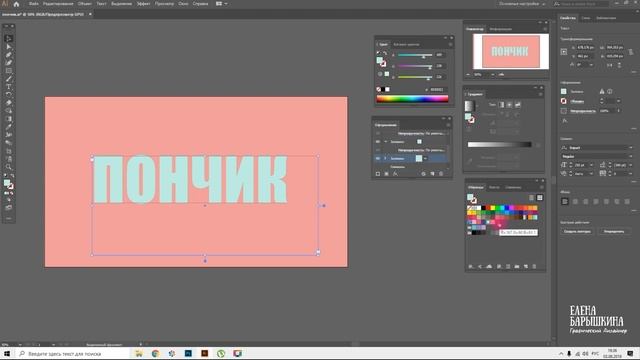
Task: Select the Zoom magnifier tool
Action: [9, 167]
